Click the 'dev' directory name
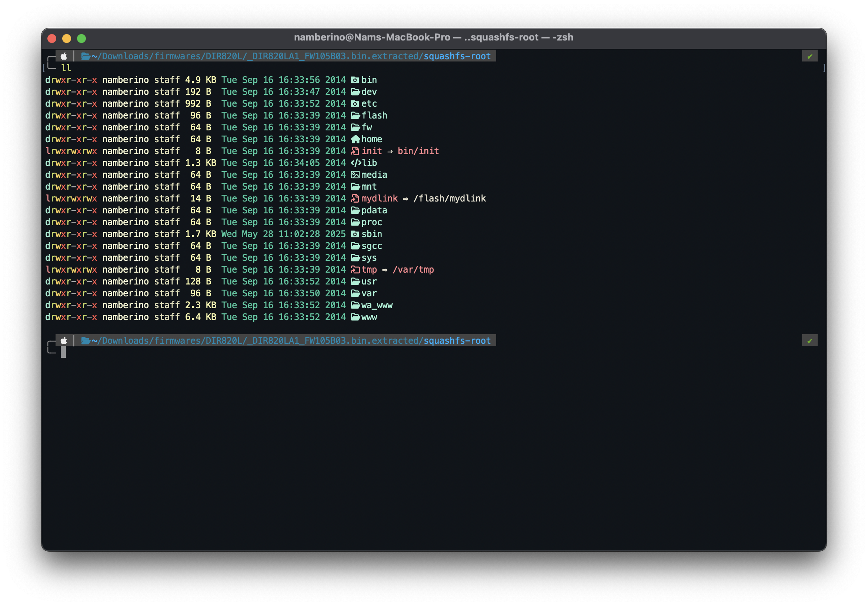The width and height of the screenshot is (868, 606). point(369,92)
